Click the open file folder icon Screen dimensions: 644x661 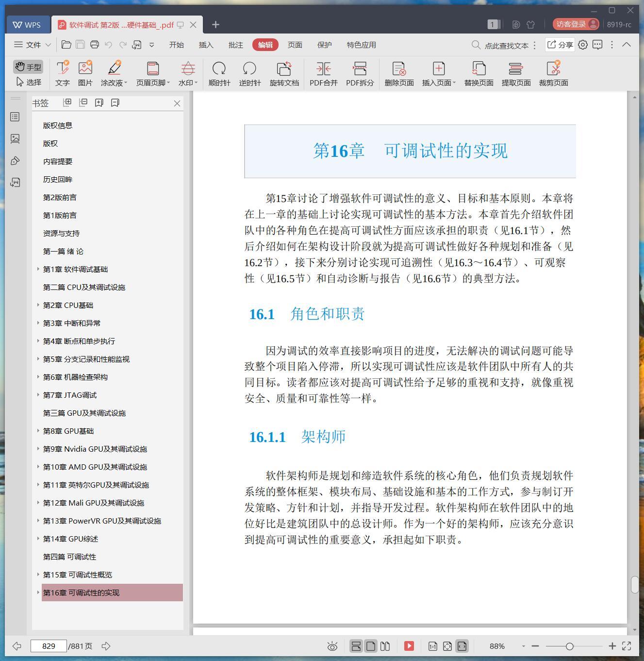[x=66, y=45]
